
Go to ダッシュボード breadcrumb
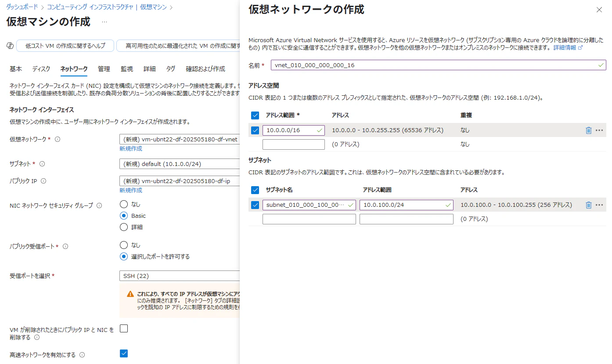point(22,7)
